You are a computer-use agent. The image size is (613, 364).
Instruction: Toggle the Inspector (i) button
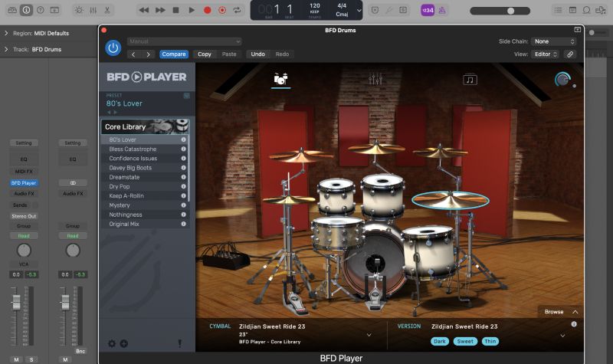pos(26,10)
